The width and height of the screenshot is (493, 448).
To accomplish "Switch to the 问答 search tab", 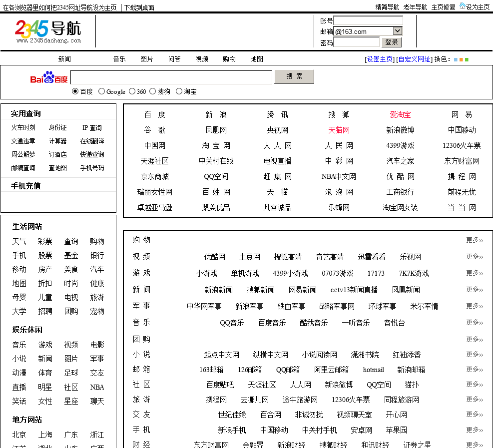I will tap(174, 59).
